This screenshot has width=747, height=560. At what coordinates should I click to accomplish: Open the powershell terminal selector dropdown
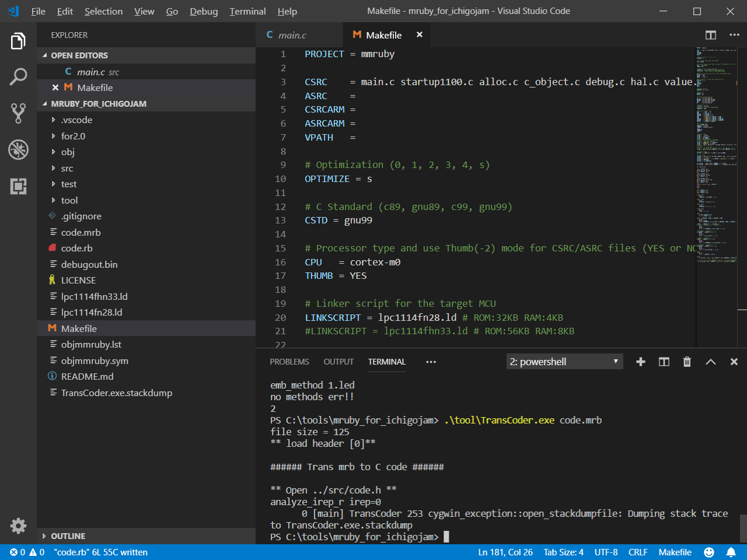pyautogui.click(x=564, y=362)
